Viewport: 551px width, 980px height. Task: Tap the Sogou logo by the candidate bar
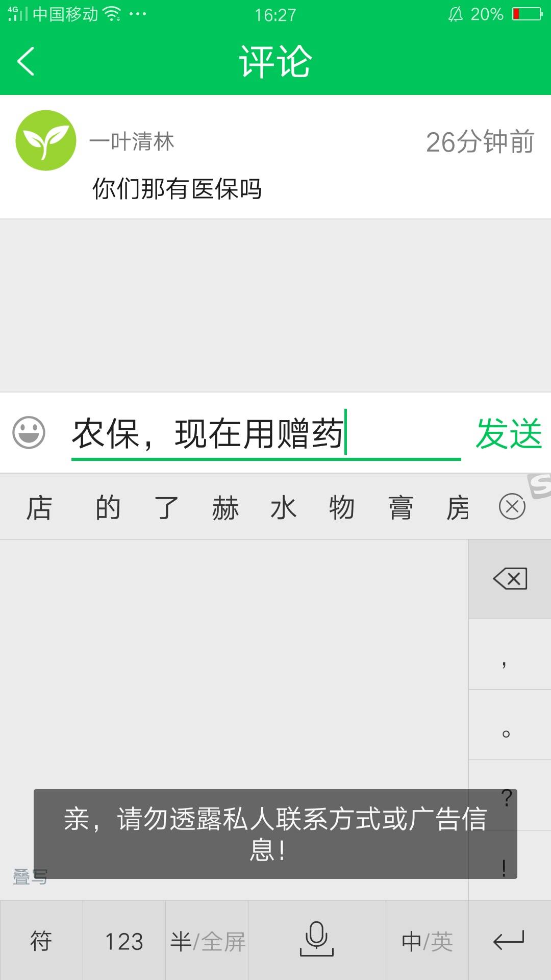[540, 485]
